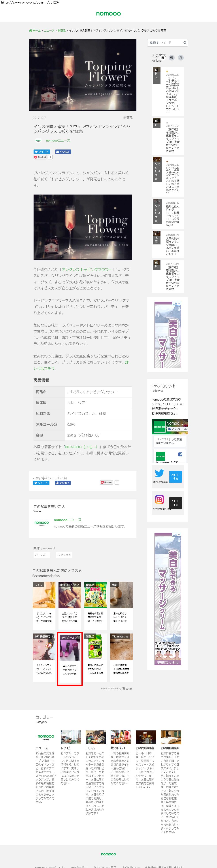Image resolution: width=217 pixels, height=868 pixels.
Task: Click the Pocket button under この記事をシェアしてね
Action: [106, 482]
